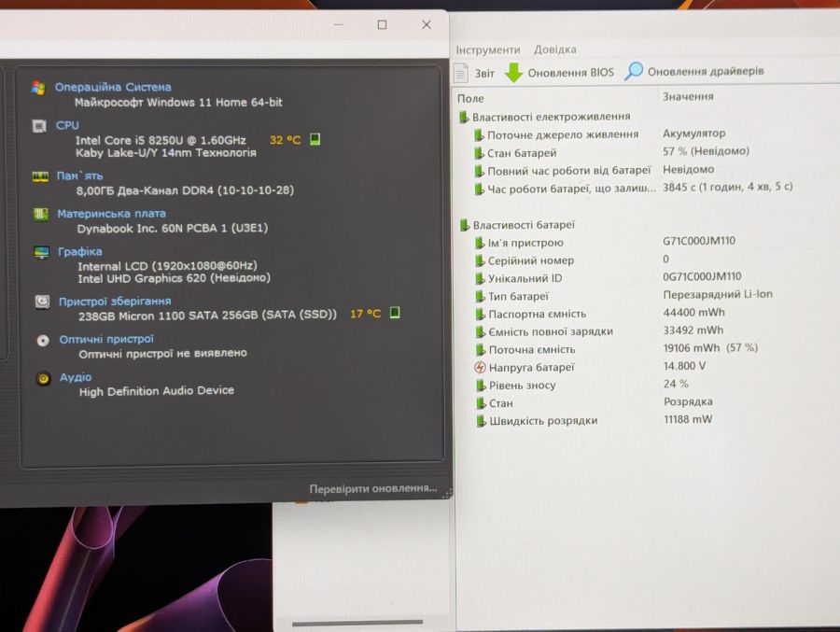Click the icon beside Стан батарей
The height and width of the screenshot is (632, 840).
479,153
